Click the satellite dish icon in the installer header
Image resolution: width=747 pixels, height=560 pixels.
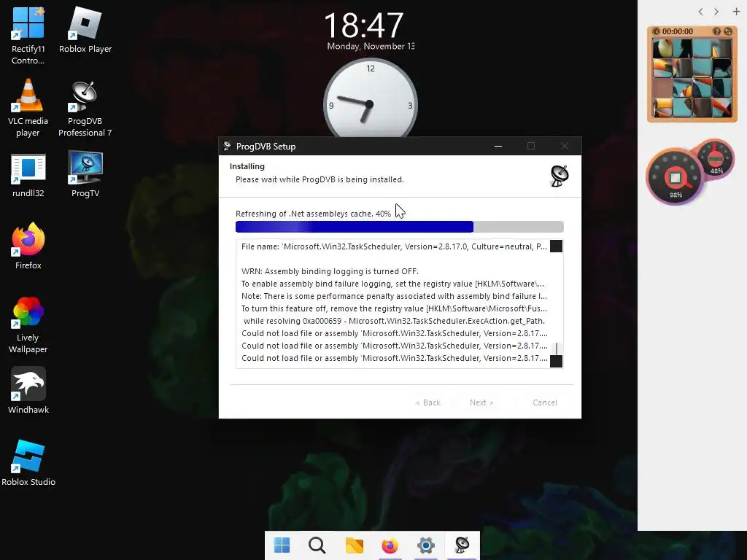pos(560,176)
